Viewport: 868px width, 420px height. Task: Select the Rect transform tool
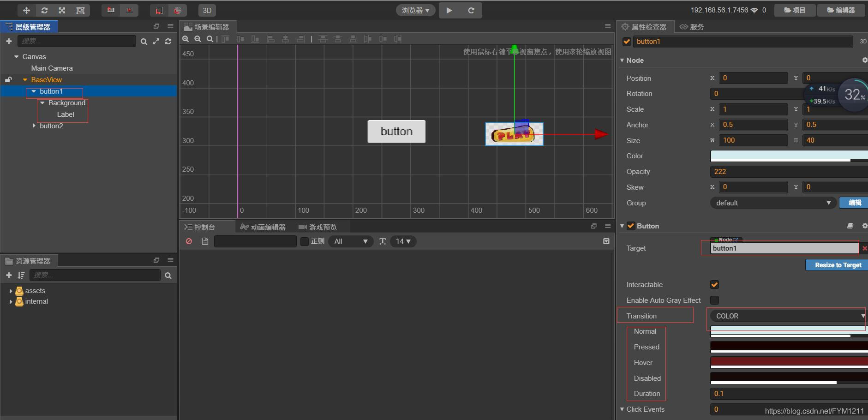pos(80,10)
